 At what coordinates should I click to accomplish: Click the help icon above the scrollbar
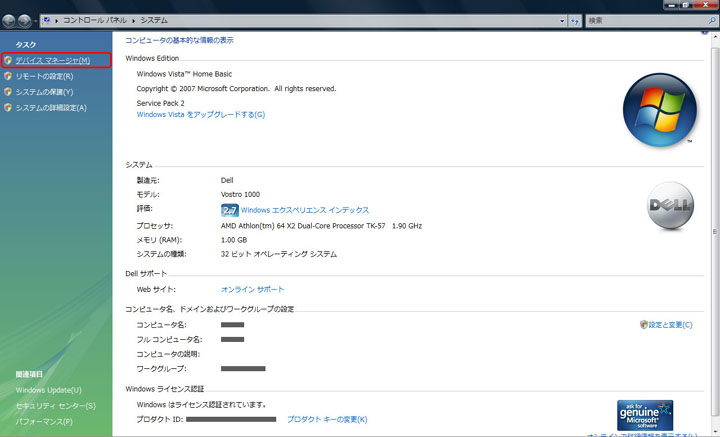click(704, 33)
